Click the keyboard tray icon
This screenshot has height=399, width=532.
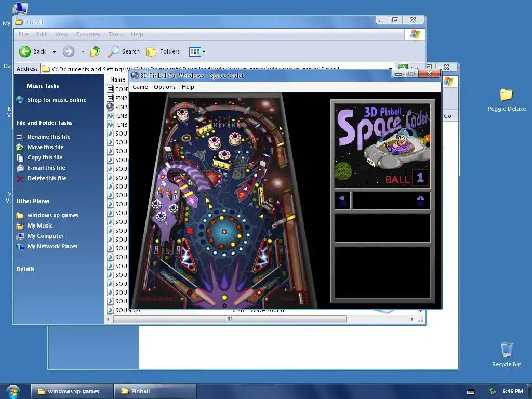point(471,392)
